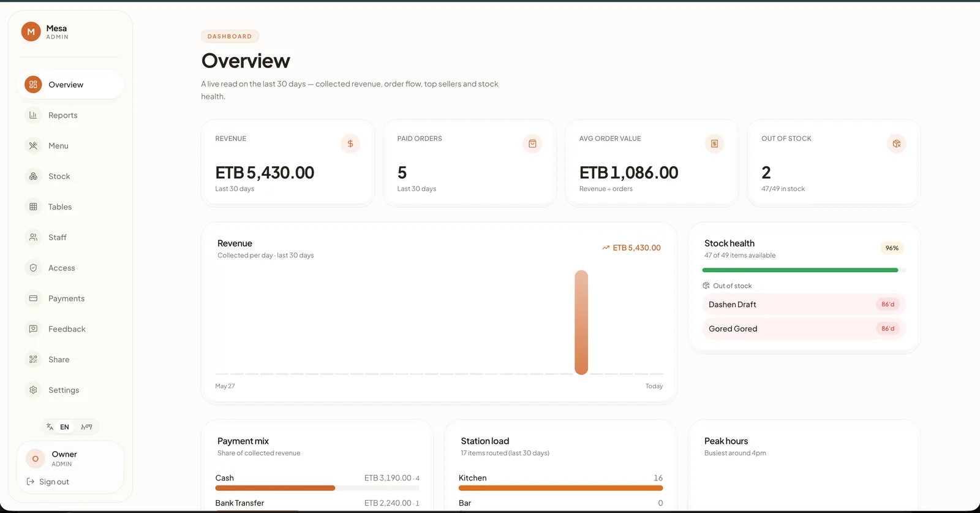Click the revenue bar in the chart
980x513 pixels.
581,322
